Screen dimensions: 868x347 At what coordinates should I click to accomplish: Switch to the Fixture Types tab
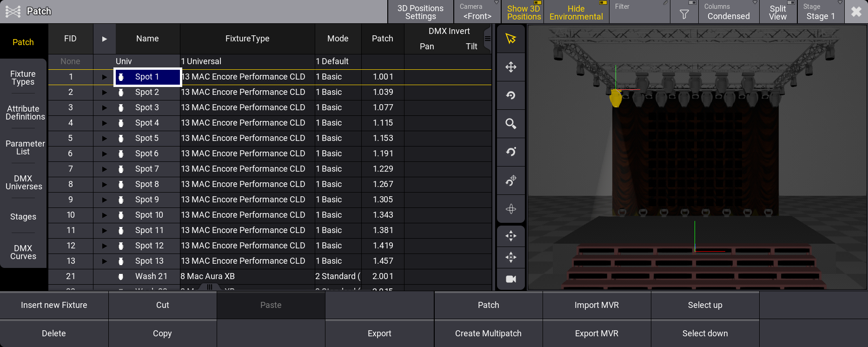click(23, 78)
